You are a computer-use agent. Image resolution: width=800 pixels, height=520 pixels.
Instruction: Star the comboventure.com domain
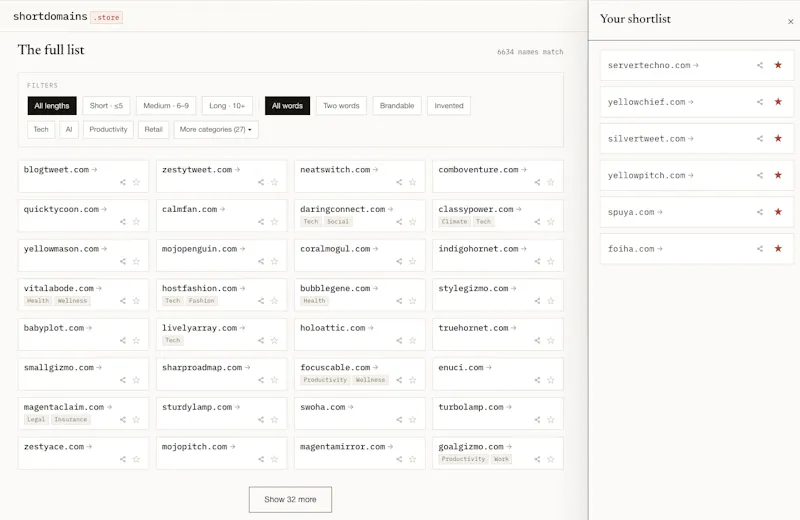point(551,182)
